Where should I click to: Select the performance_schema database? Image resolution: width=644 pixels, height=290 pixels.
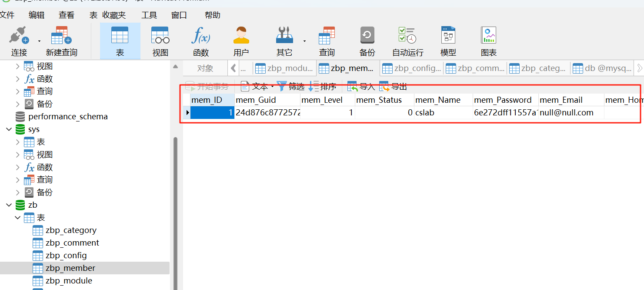point(68,117)
